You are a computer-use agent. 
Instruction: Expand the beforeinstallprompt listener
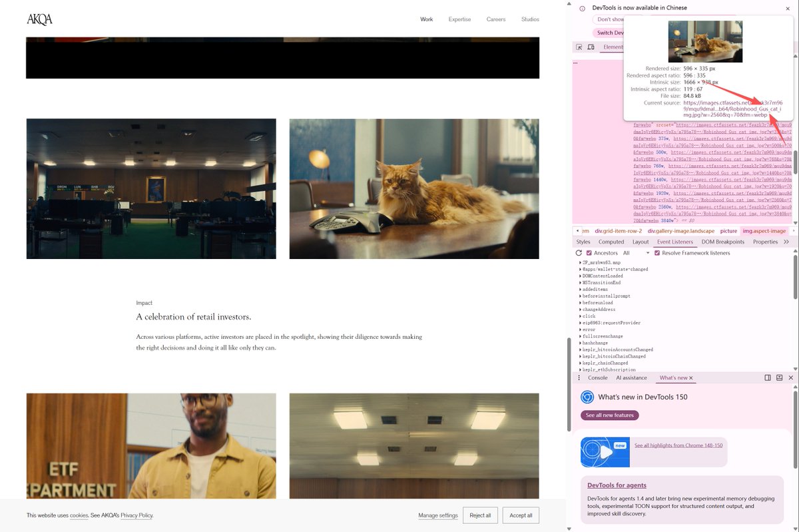coord(606,296)
